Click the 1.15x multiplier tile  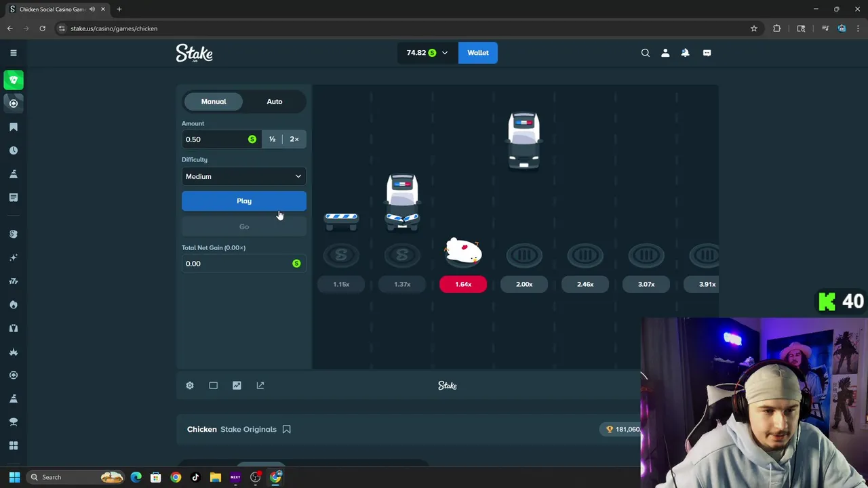pos(341,285)
